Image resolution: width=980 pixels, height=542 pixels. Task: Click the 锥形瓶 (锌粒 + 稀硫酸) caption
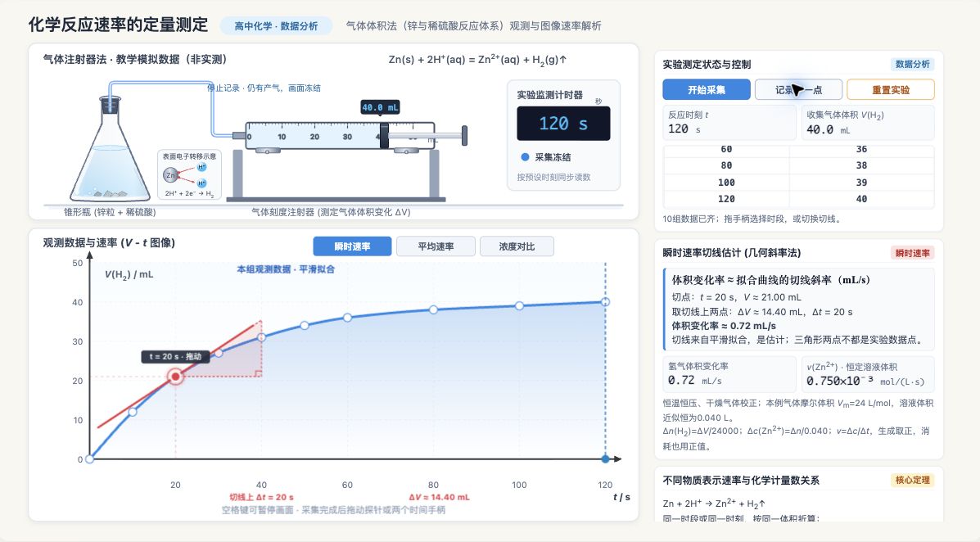[110, 212]
